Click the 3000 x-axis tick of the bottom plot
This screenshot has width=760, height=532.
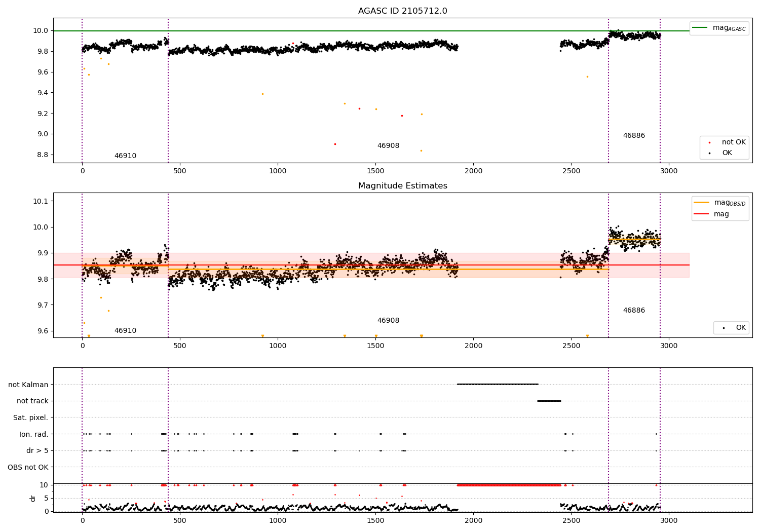tap(669, 520)
